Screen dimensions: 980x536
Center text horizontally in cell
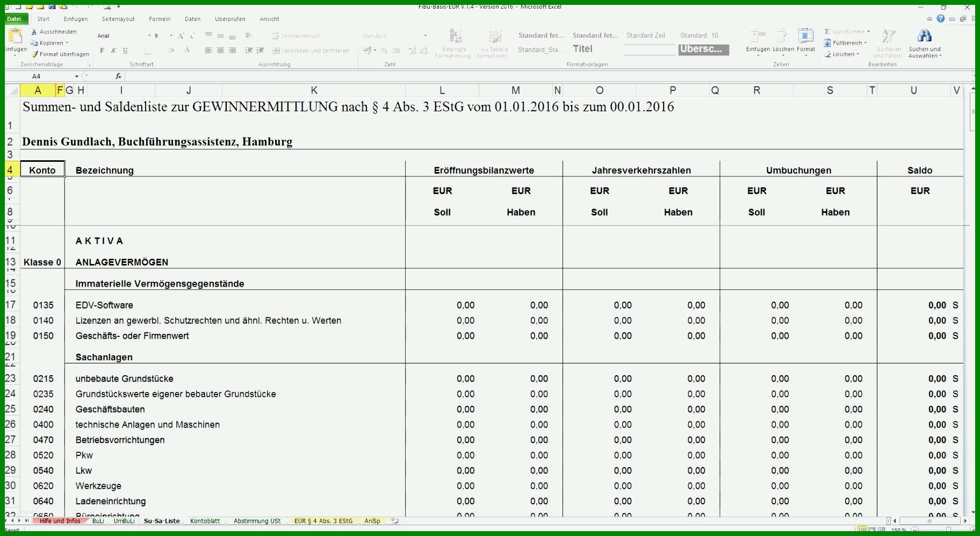(220, 51)
